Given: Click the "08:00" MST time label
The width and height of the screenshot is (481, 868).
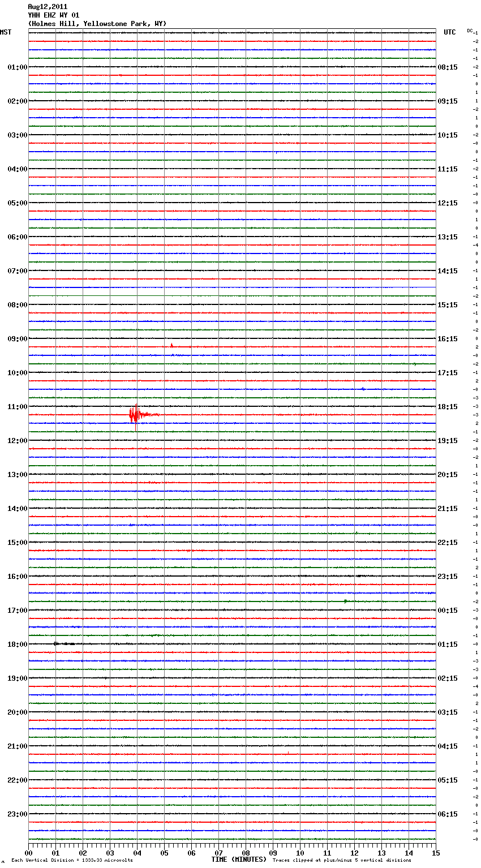Looking at the screenshot, I should point(17,305).
